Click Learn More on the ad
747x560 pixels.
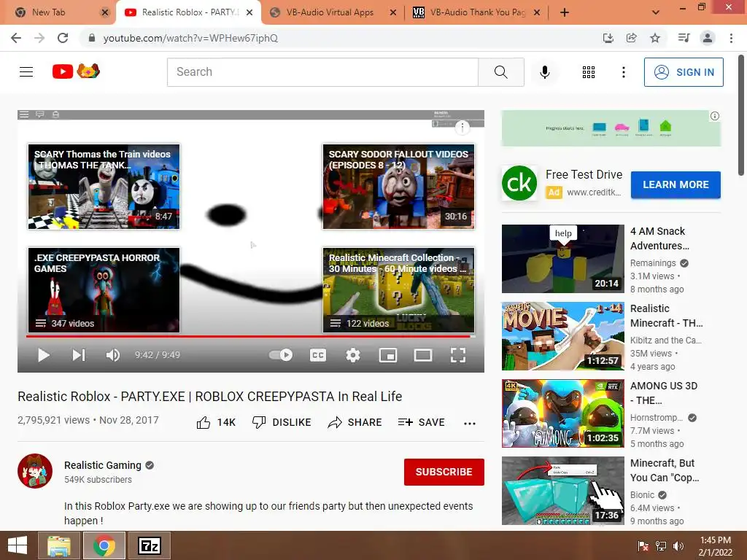click(x=676, y=184)
